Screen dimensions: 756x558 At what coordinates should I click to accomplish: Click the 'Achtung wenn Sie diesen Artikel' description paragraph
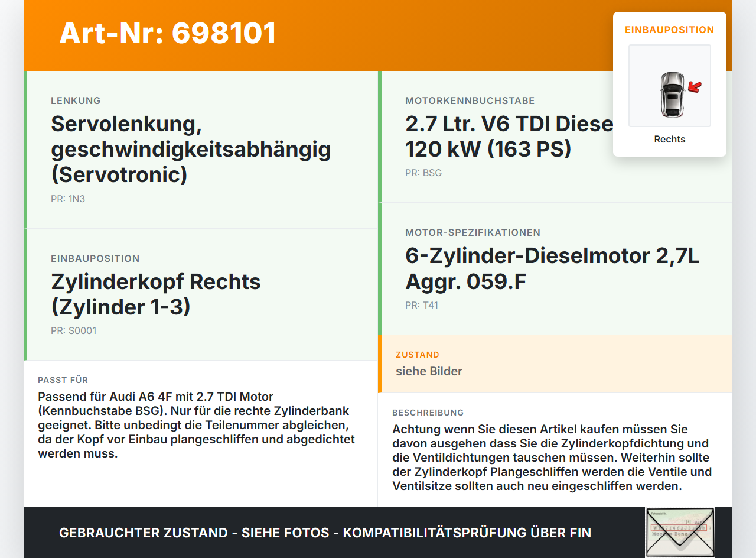click(x=552, y=458)
